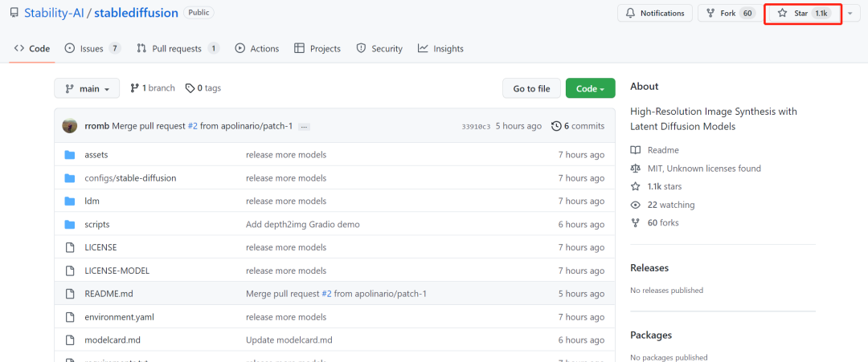Open the Projects tab

pyautogui.click(x=317, y=49)
